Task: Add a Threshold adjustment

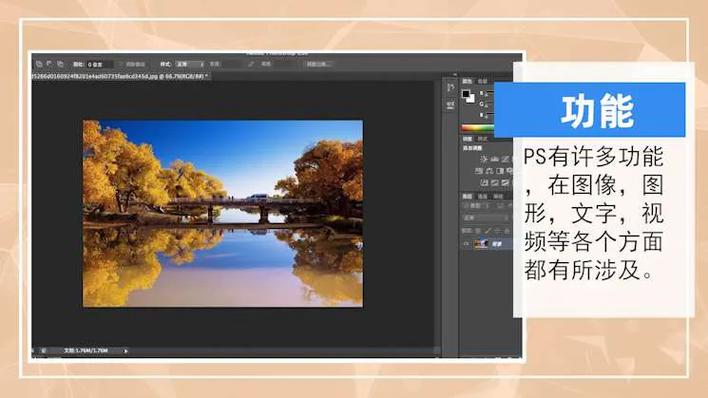Action: pyautogui.click(x=505, y=183)
